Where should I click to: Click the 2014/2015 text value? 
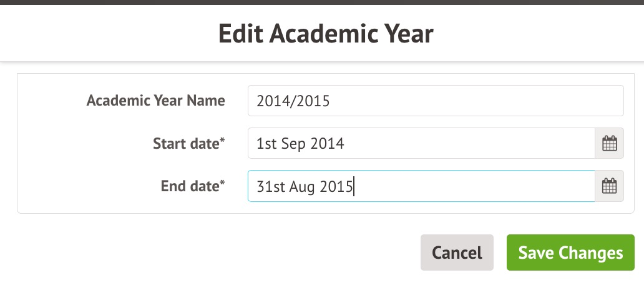[292, 101]
